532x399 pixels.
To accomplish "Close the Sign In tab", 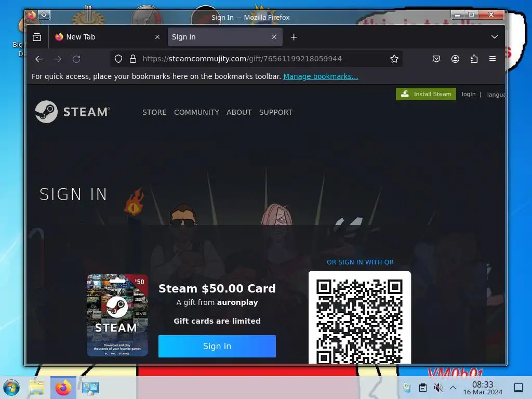I will click(274, 37).
